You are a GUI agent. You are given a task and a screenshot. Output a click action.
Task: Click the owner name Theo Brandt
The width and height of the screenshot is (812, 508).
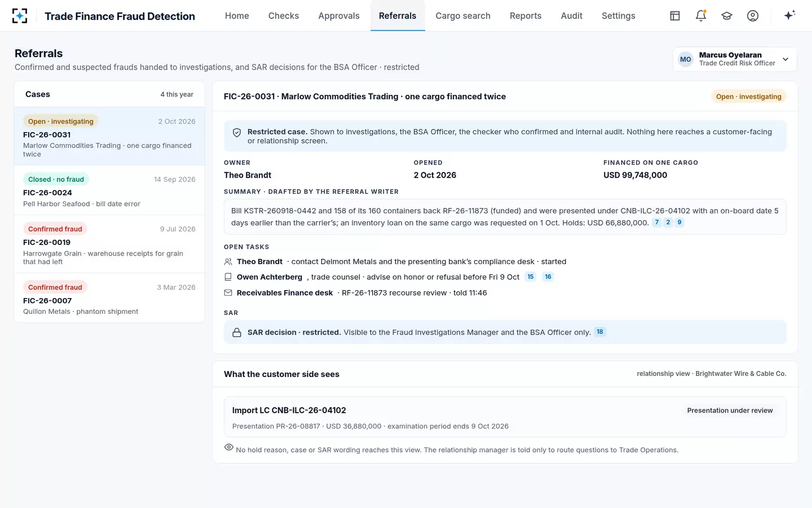click(248, 175)
